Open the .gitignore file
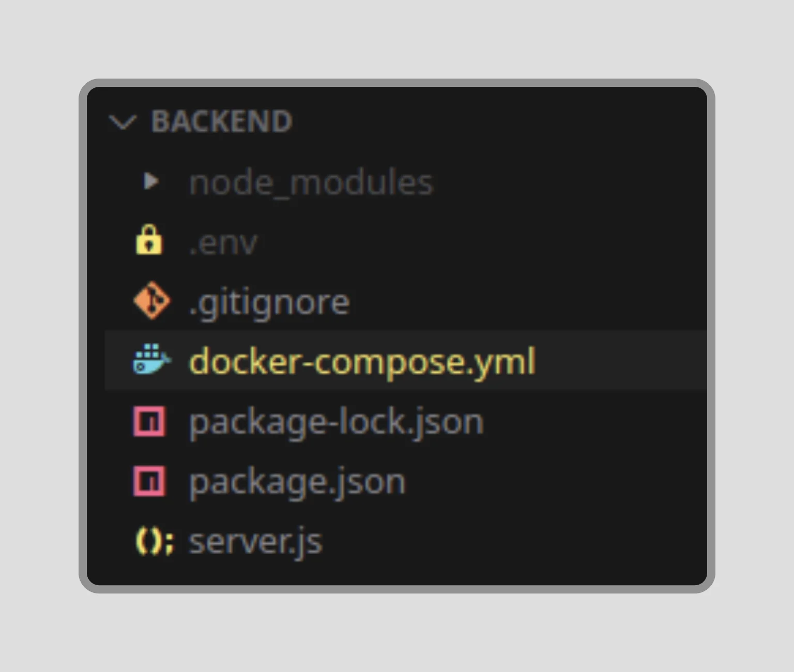This screenshot has width=794, height=672. click(x=269, y=301)
